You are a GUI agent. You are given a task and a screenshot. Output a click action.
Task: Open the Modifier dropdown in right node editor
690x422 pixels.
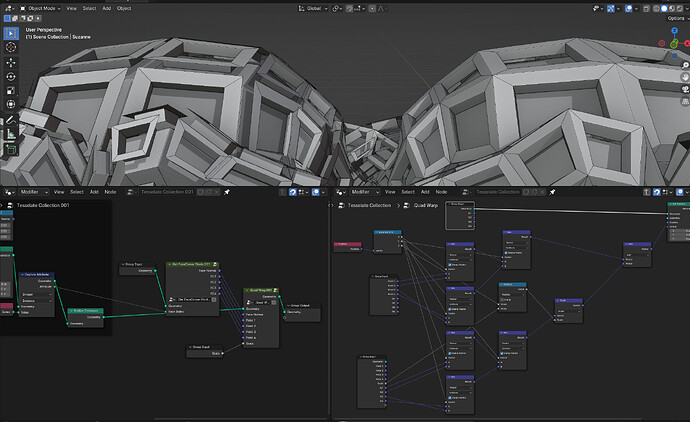click(x=365, y=192)
